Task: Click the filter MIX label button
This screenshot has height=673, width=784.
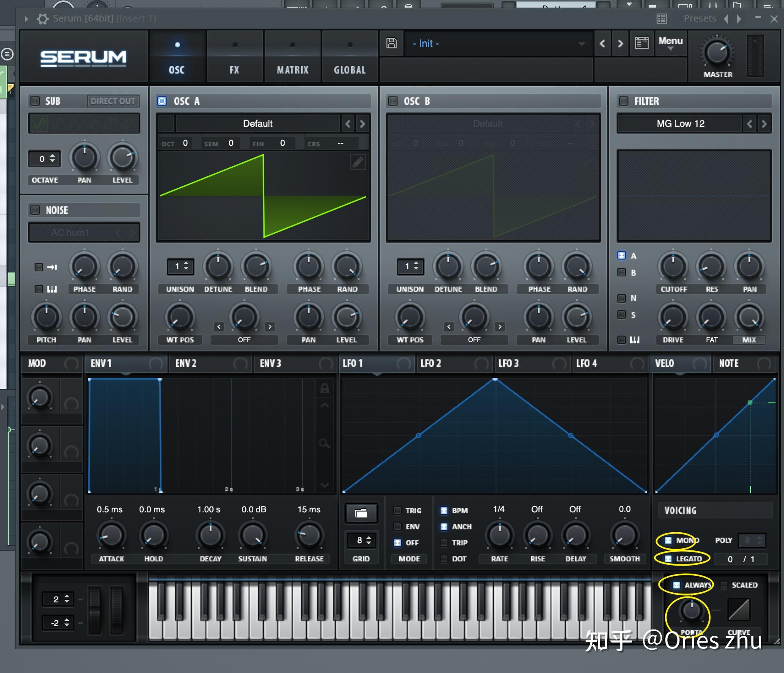Action: [x=749, y=340]
